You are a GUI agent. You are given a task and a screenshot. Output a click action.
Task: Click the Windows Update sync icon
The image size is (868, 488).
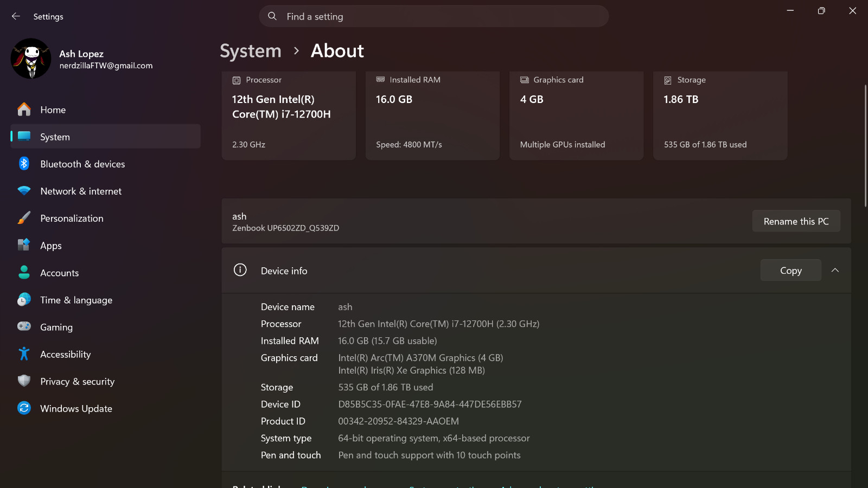(24, 408)
